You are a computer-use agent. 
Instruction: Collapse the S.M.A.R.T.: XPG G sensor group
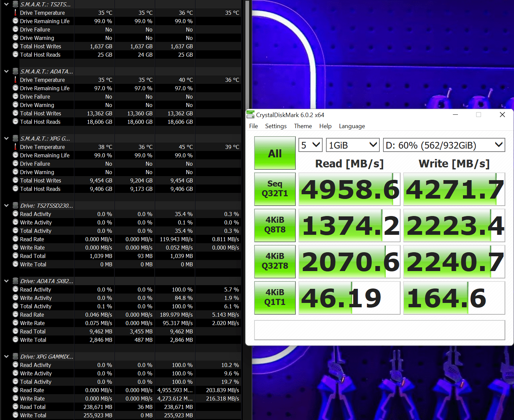(6, 139)
